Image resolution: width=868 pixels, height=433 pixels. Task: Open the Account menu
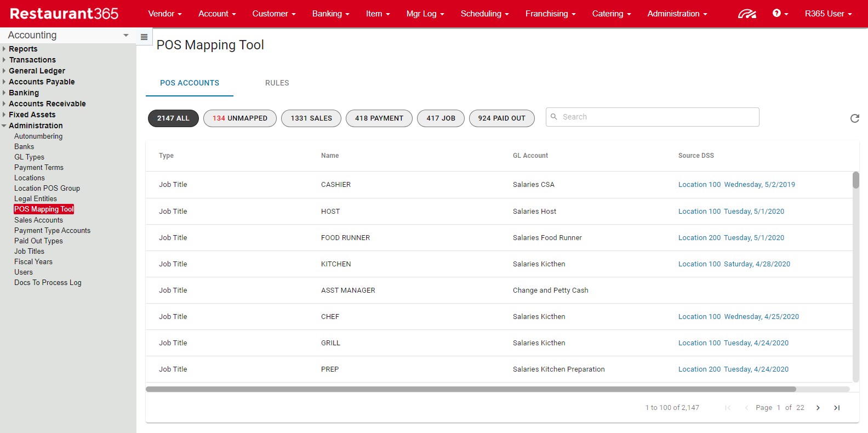(217, 14)
